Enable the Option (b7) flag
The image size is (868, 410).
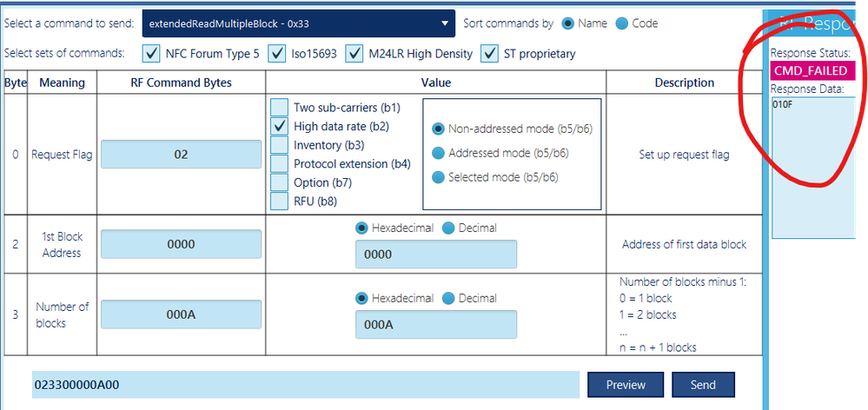(280, 182)
